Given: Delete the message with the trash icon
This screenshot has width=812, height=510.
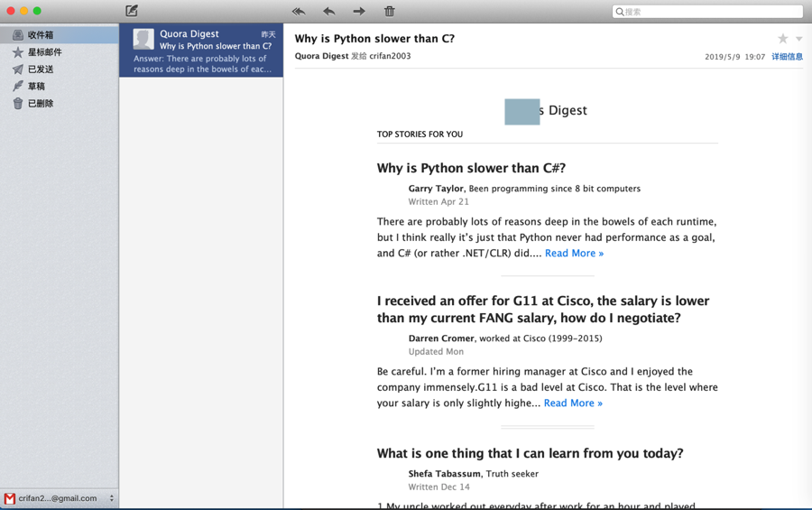Looking at the screenshot, I should click(390, 11).
